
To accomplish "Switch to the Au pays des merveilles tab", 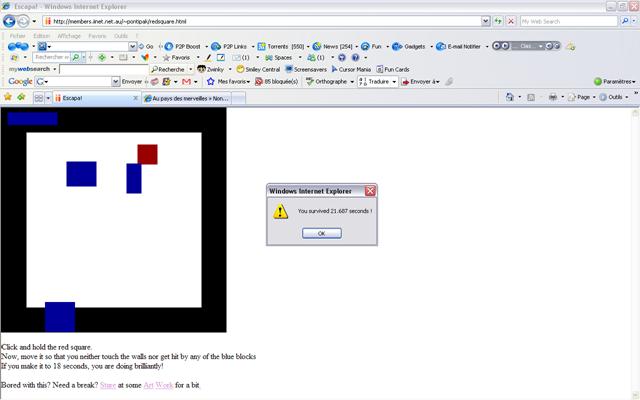I will tap(187, 98).
